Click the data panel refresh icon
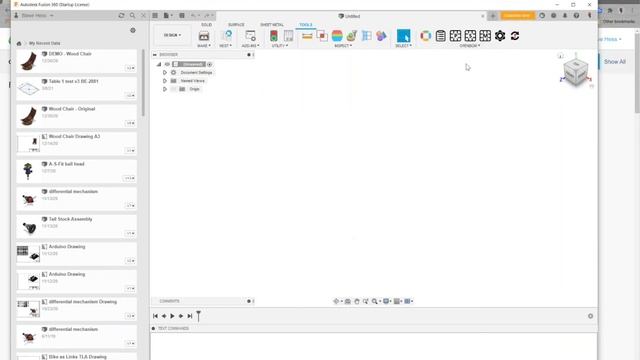The height and width of the screenshot is (360, 640). [x=121, y=16]
